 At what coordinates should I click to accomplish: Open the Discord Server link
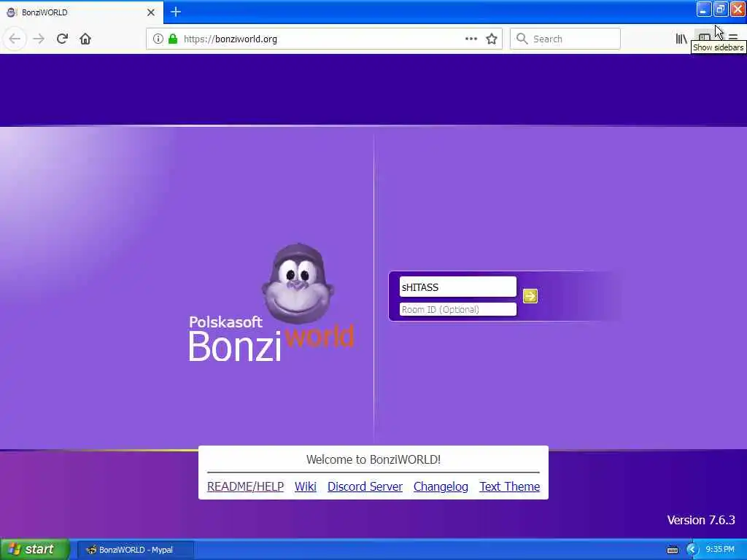[365, 486]
